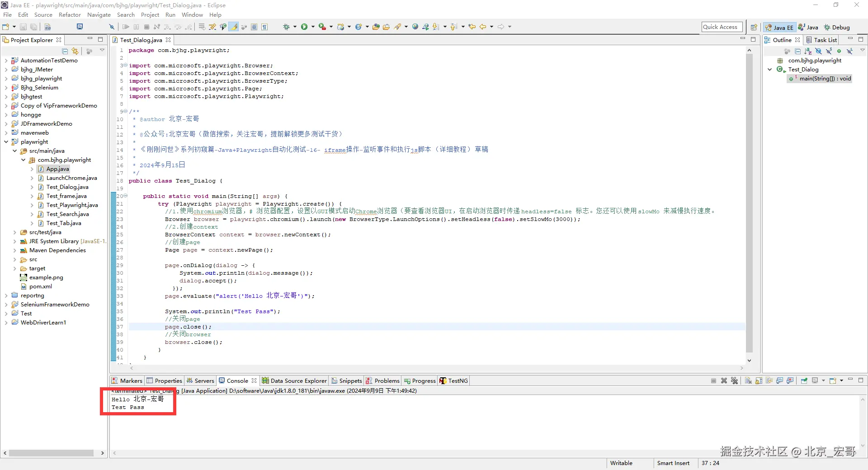Click the Open Web Browser globe icon

(x=415, y=27)
